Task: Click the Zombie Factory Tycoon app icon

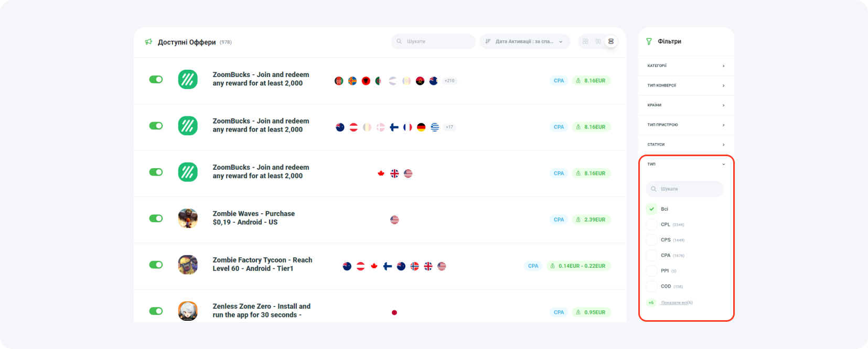Action: tap(188, 265)
